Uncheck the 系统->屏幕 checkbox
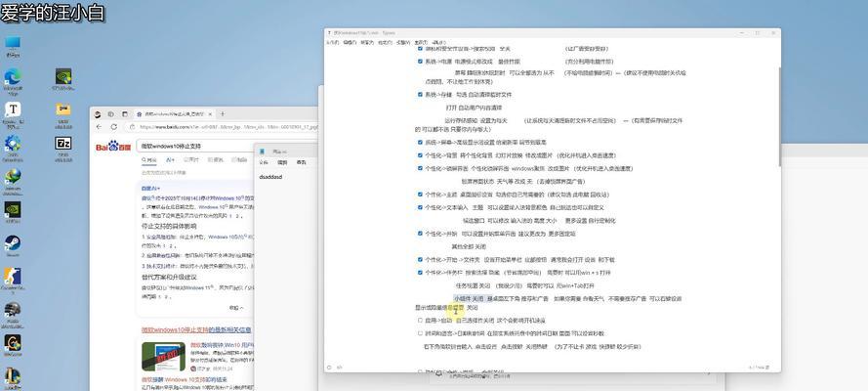Screen dimensions: 868x391 (420, 143)
